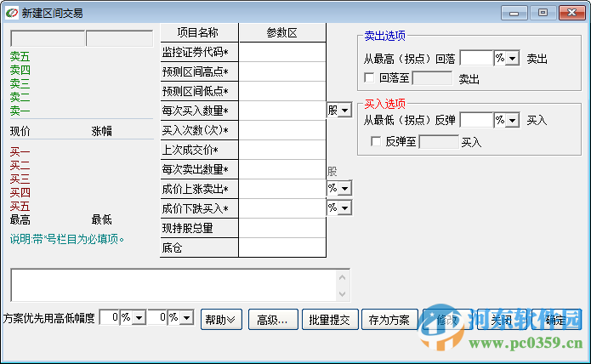
Task: Click the 最高 label
Action: tap(20, 219)
